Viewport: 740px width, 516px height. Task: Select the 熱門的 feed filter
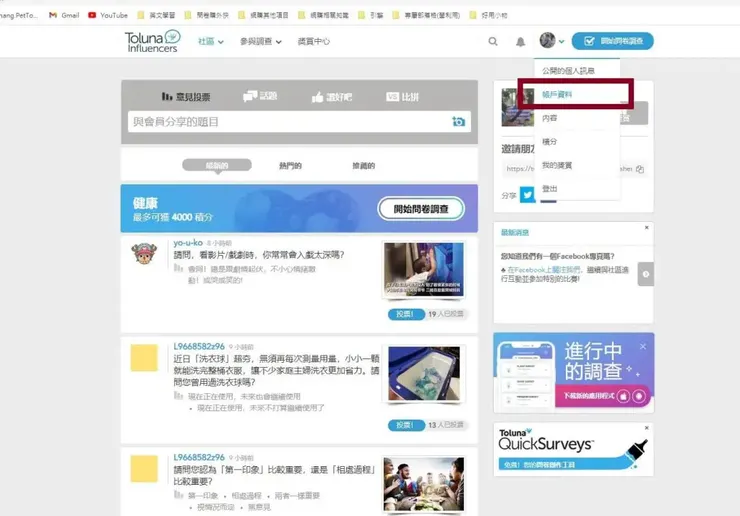coord(290,166)
